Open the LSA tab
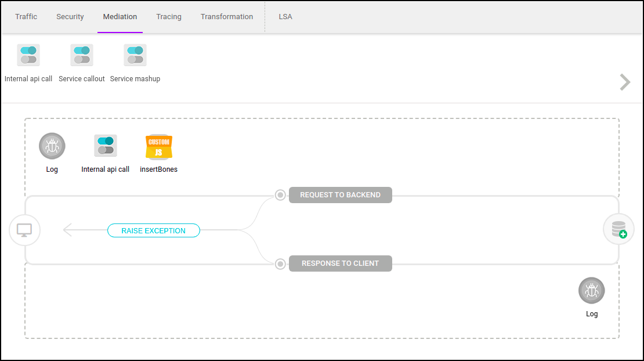The width and height of the screenshot is (644, 361). (x=285, y=16)
